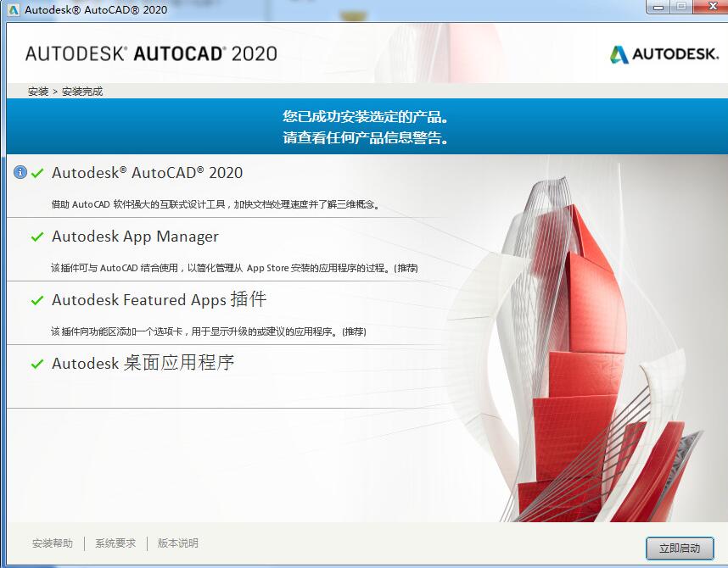Image resolution: width=728 pixels, height=568 pixels.
Task: Click the 安装完成 breadcrumb item
Action: (82, 92)
